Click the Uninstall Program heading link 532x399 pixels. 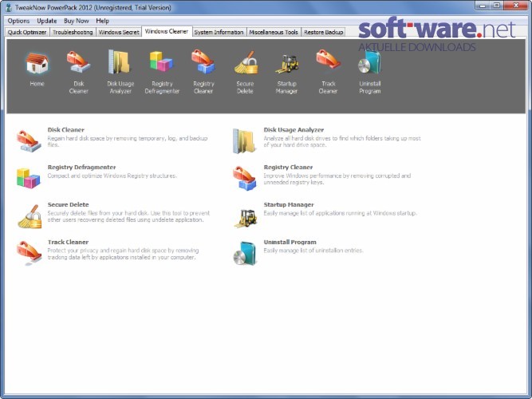pos(290,242)
